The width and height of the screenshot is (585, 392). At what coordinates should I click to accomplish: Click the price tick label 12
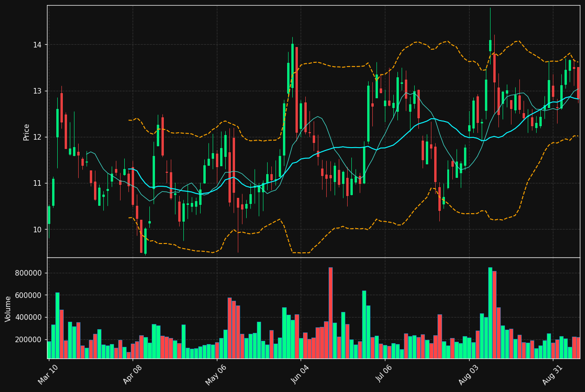pyautogui.click(x=37, y=137)
